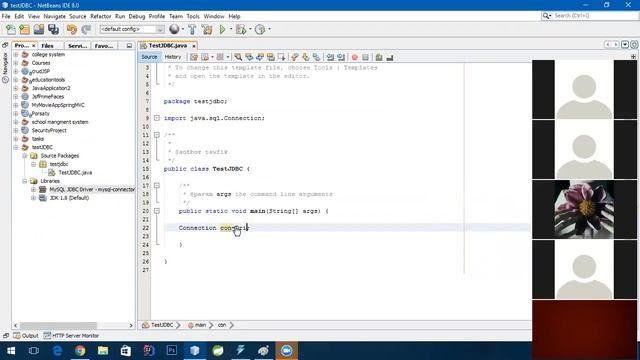The height and width of the screenshot is (360, 640).
Task: Click the Find Selection magnifier icon
Action: 238,57
